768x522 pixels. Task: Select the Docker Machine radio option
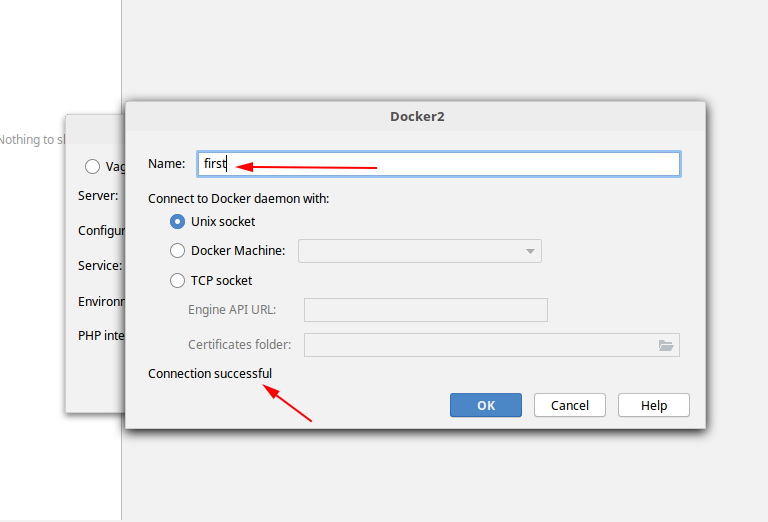coord(177,251)
